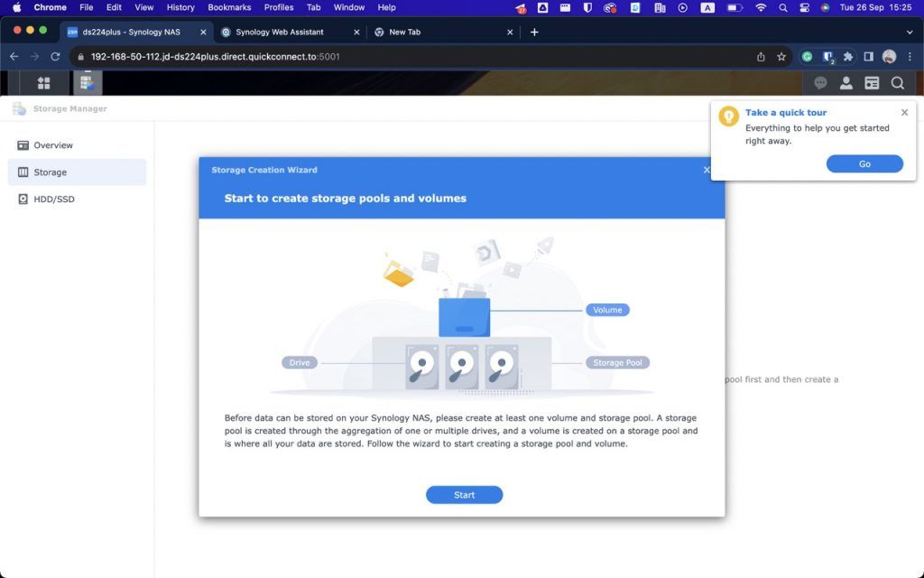
Task: Open the DSM Main Menu grid icon
Action: point(43,83)
